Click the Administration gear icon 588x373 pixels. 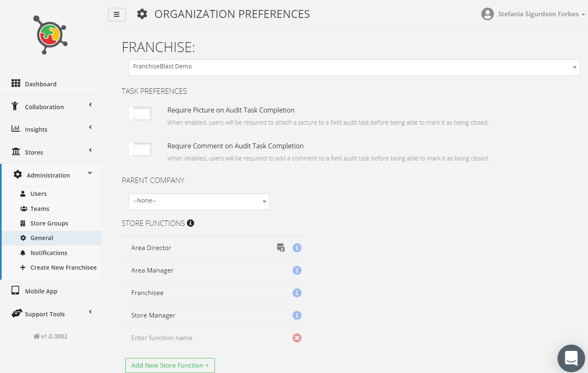click(x=18, y=174)
